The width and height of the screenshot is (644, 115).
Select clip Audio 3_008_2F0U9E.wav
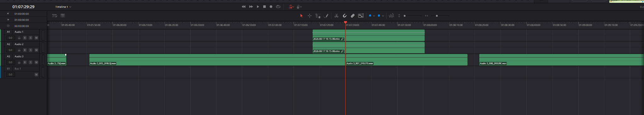561,60
